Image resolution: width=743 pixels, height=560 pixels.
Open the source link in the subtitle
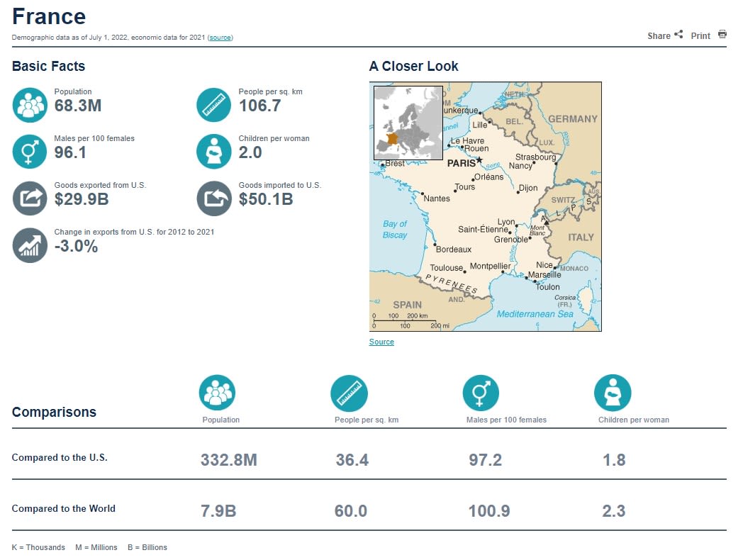[x=220, y=38]
